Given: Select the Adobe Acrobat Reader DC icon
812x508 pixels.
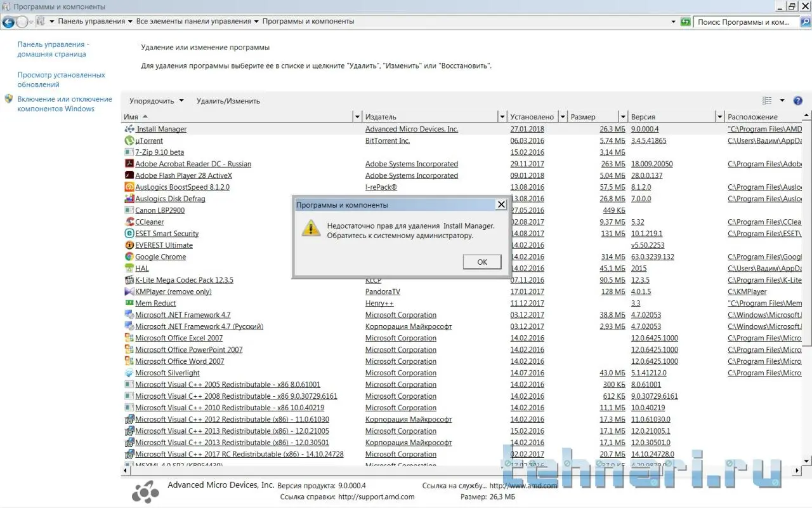Looking at the screenshot, I should click(x=129, y=164).
